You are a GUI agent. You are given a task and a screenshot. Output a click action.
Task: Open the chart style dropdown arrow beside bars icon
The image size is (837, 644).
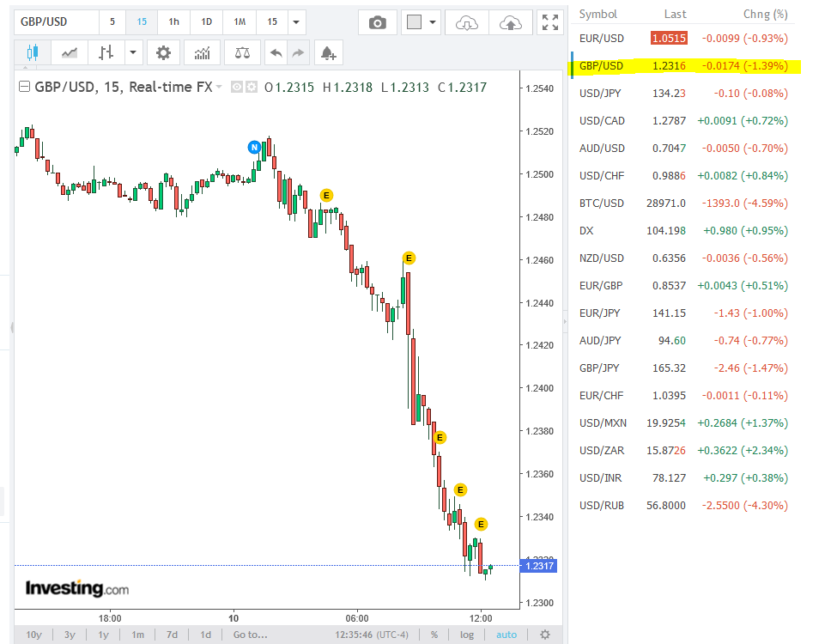point(133,53)
